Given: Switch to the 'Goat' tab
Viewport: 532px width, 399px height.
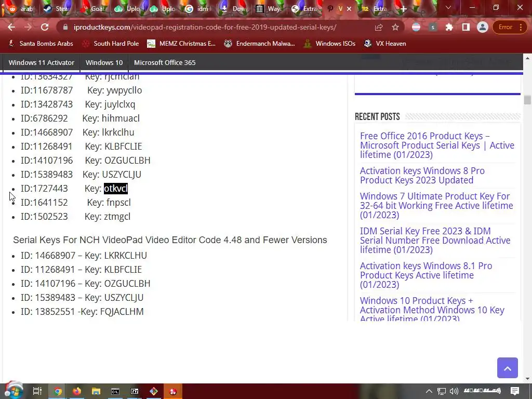Looking at the screenshot, I should pyautogui.click(x=92, y=9).
